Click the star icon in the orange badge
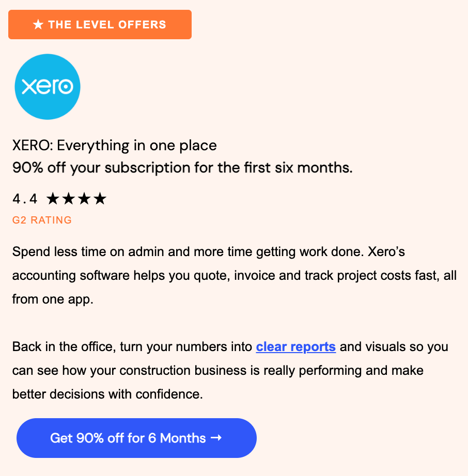The width and height of the screenshot is (468, 476). (38, 25)
